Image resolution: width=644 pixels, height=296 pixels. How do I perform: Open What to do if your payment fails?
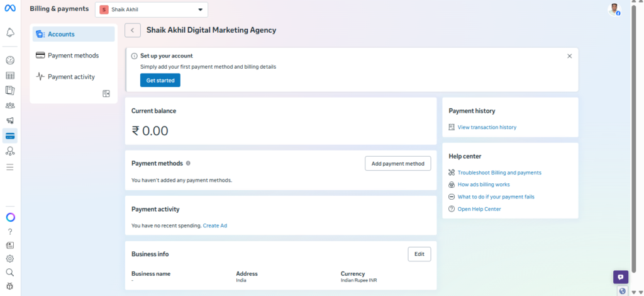coord(496,197)
